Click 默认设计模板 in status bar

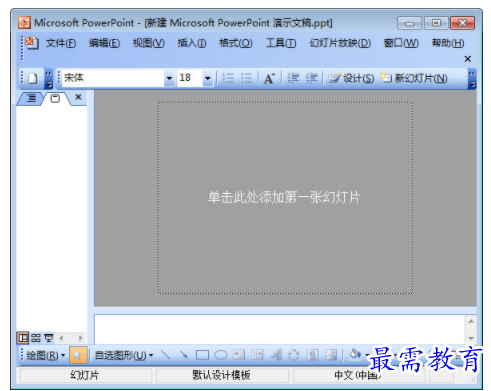point(222,376)
